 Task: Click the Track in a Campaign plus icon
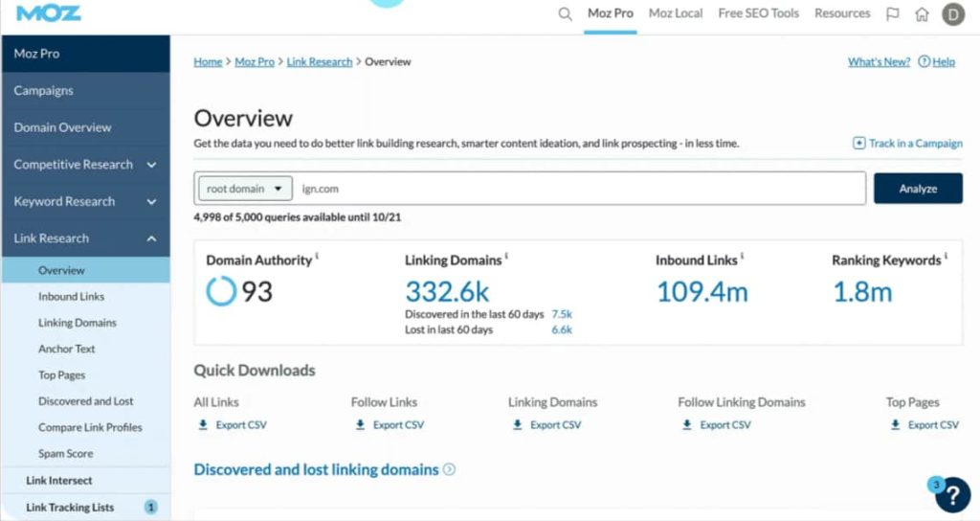858,144
